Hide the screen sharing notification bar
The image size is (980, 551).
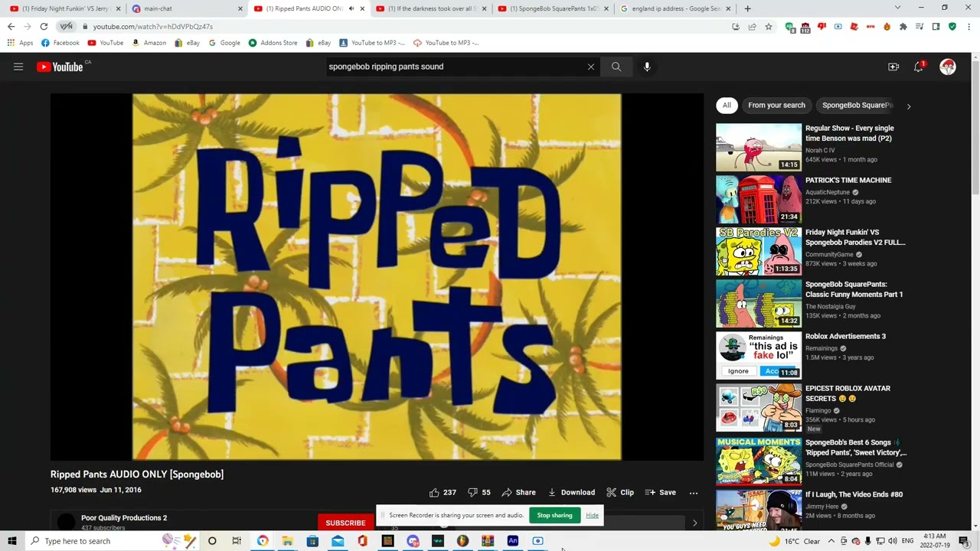592,516
